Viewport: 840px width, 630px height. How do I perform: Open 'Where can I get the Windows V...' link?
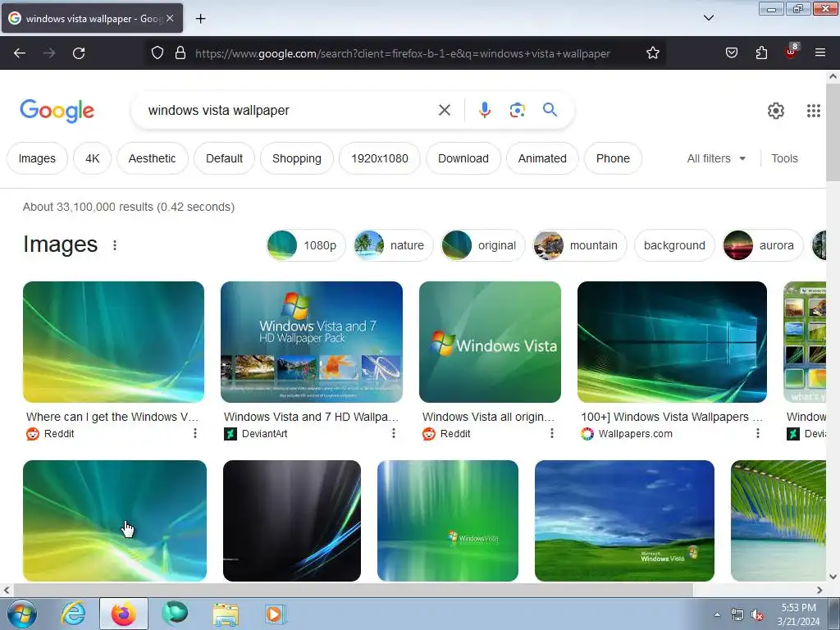[112, 417]
